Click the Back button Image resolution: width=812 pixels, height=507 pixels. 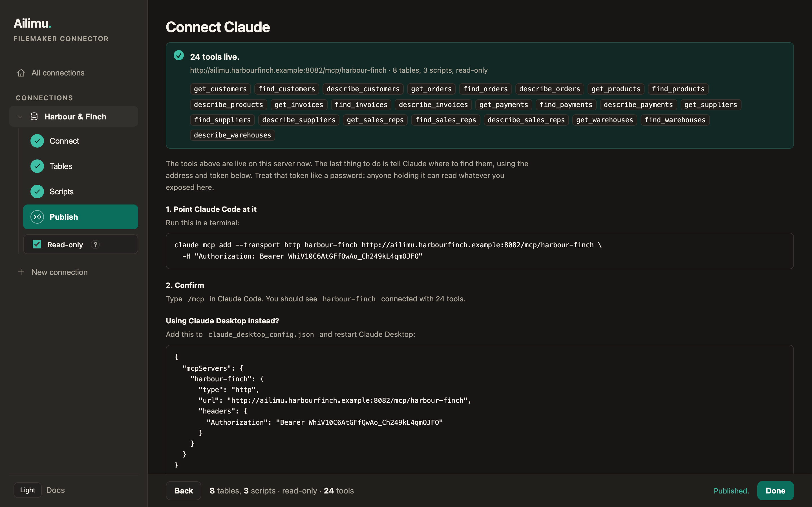184,491
